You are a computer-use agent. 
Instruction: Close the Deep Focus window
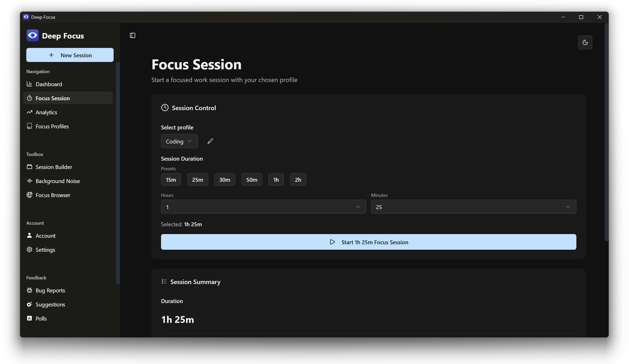[600, 17]
